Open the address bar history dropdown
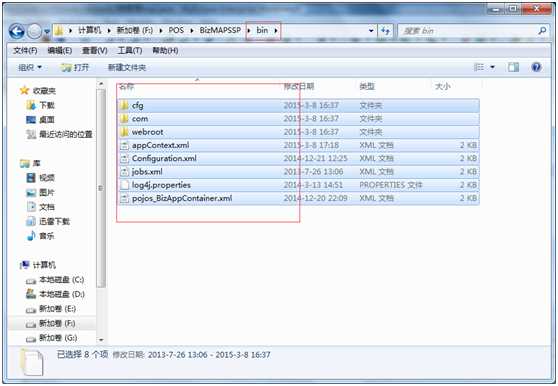The image size is (558, 386). 371,31
